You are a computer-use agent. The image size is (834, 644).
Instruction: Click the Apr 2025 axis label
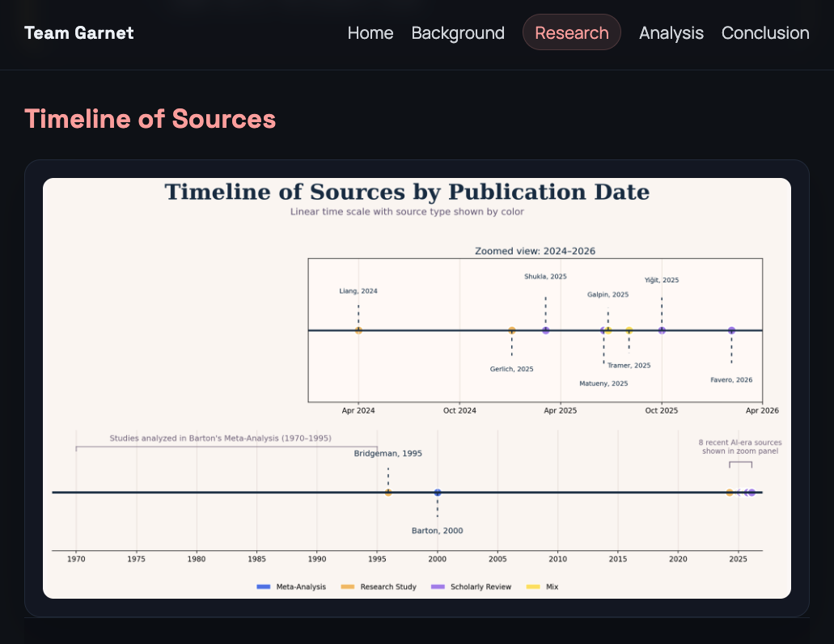point(560,410)
